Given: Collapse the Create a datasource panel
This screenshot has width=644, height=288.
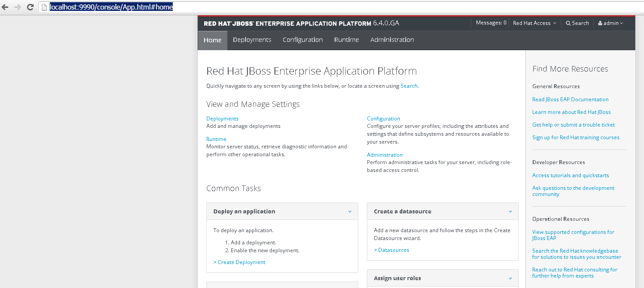Looking at the screenshot, I should [510, 212].
